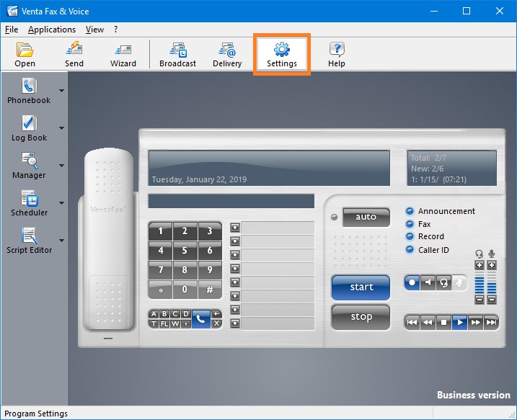Toggle the microphone mute button
The width and height of the screenshot is (517, 420).
(459, 282)
